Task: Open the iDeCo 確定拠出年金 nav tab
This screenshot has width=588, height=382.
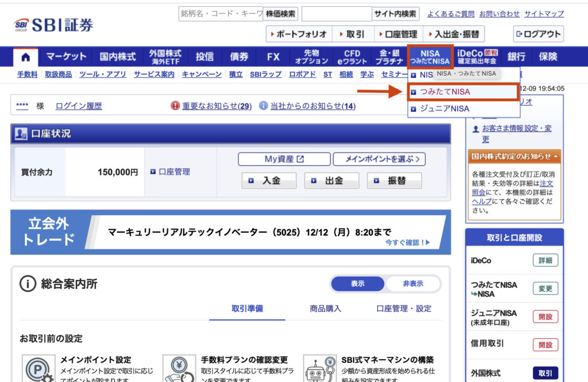Action: click(477, 57)
